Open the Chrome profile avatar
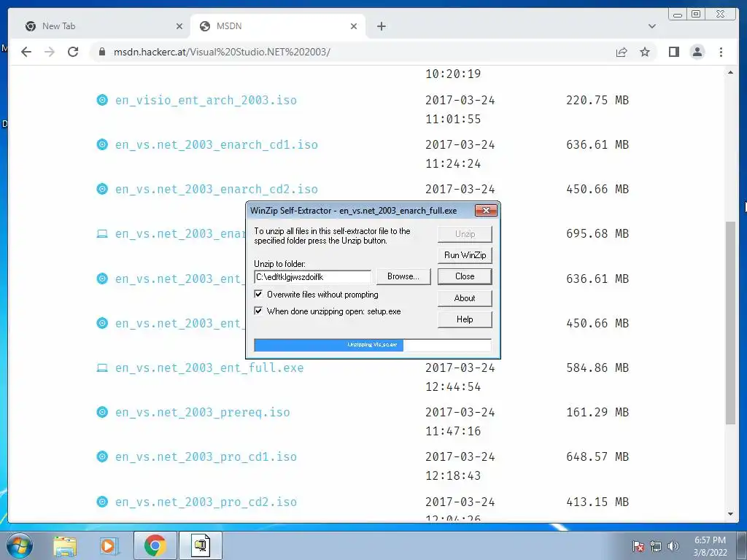 pyautogui.click(x=697, y=52)
